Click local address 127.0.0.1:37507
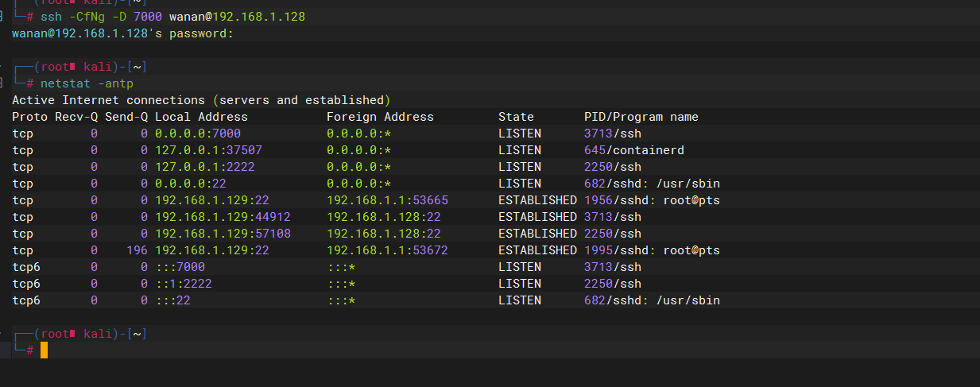This screenshot has height=387, width=980. 208,150
